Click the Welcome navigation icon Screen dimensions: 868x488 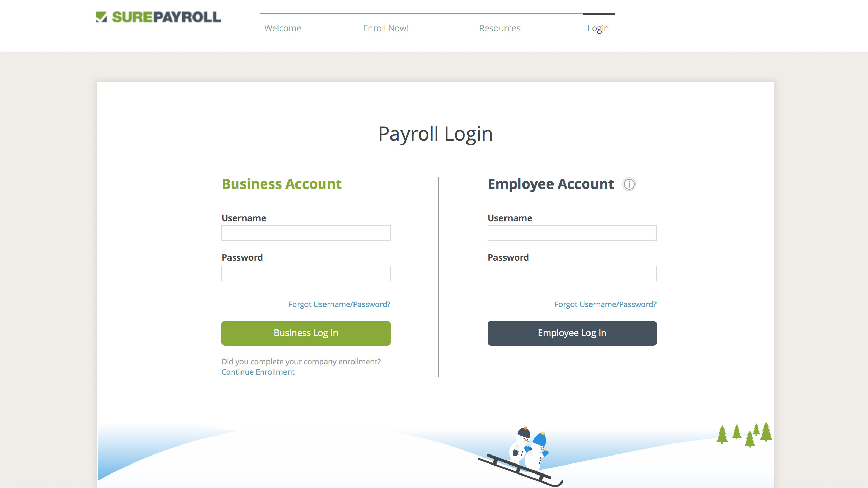[x=283, y=28]
